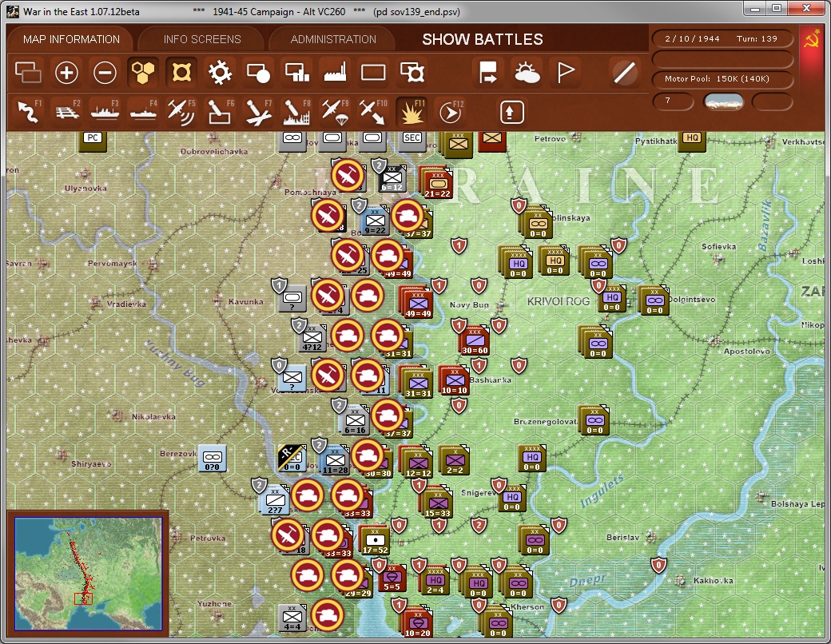
Task: Select the 15=33 unit counter
Action: (437, 503)
